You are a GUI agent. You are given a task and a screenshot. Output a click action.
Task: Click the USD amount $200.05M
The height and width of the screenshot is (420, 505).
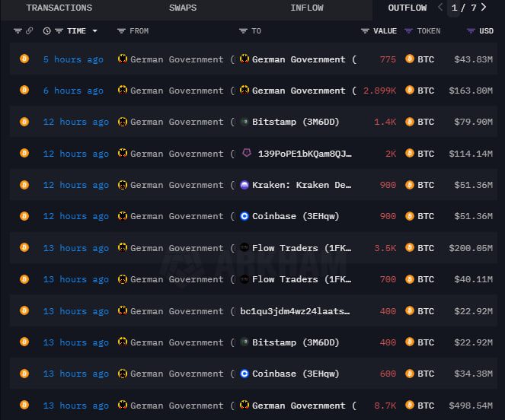click(471, 248)
